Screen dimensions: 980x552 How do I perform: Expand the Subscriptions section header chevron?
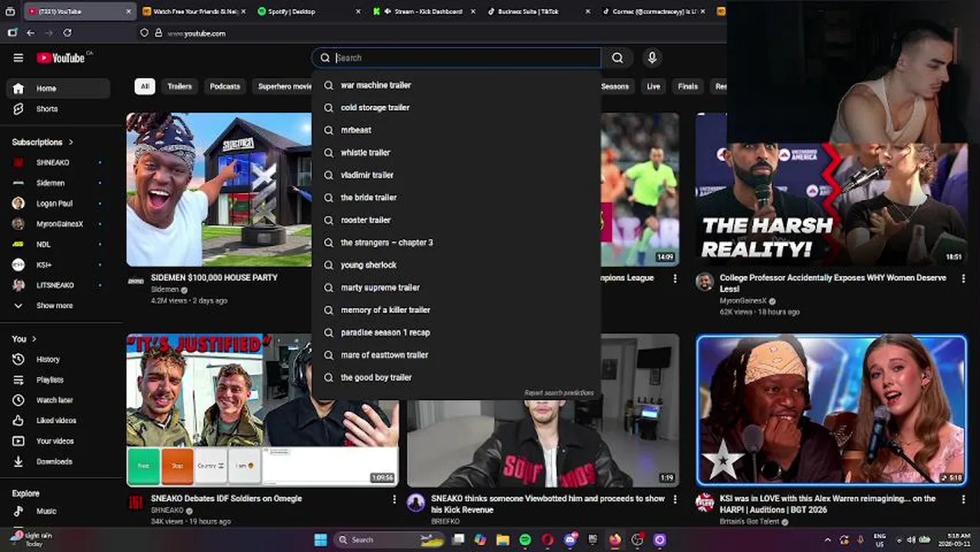(71, 142)
